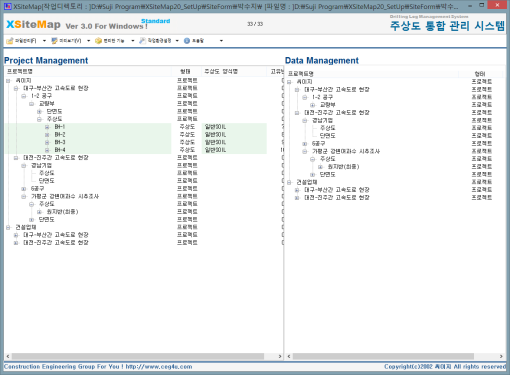This screenshot has height=379, width=510.
Task: Open the 도움말 dropdown arrow
Action: [x=221, y=41]
